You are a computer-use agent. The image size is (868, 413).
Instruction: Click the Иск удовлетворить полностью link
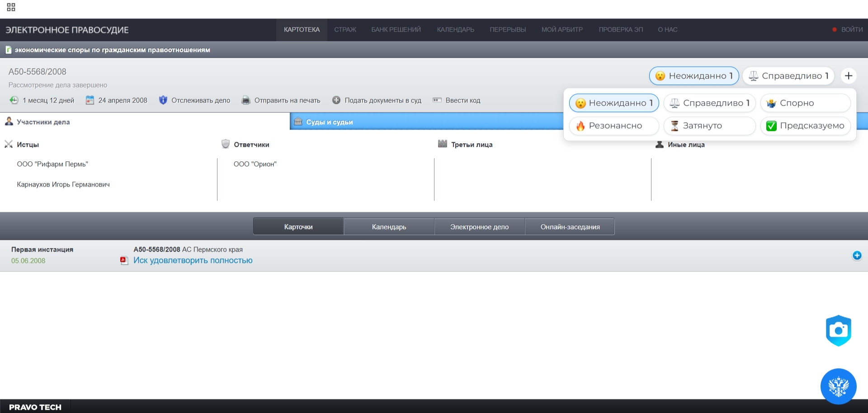pyautogui.click(x=193, y=260)
